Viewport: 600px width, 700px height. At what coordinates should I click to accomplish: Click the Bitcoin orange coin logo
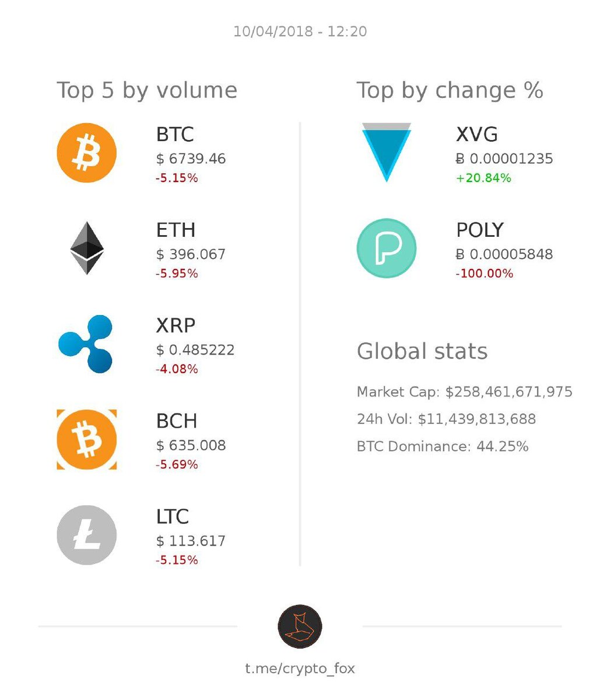[x=86, y=153]
